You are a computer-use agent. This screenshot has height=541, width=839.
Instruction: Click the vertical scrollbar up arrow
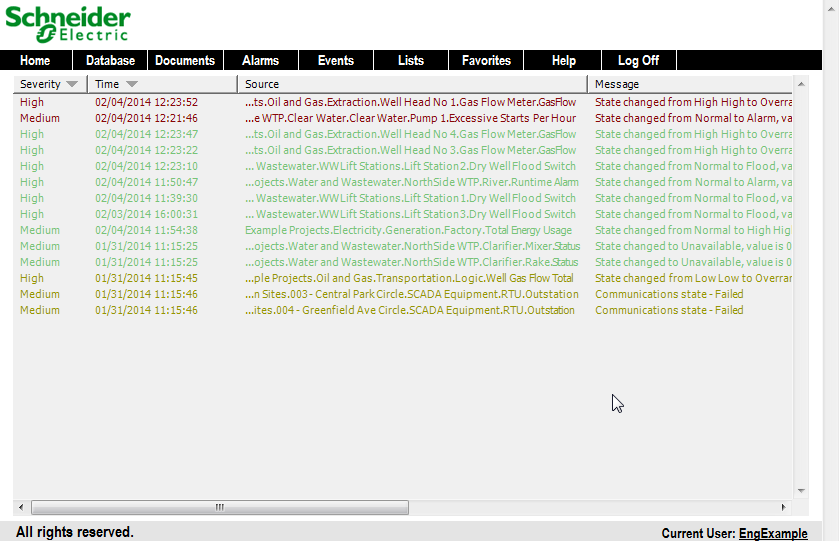pyautogui.click(x=801, y=84)
